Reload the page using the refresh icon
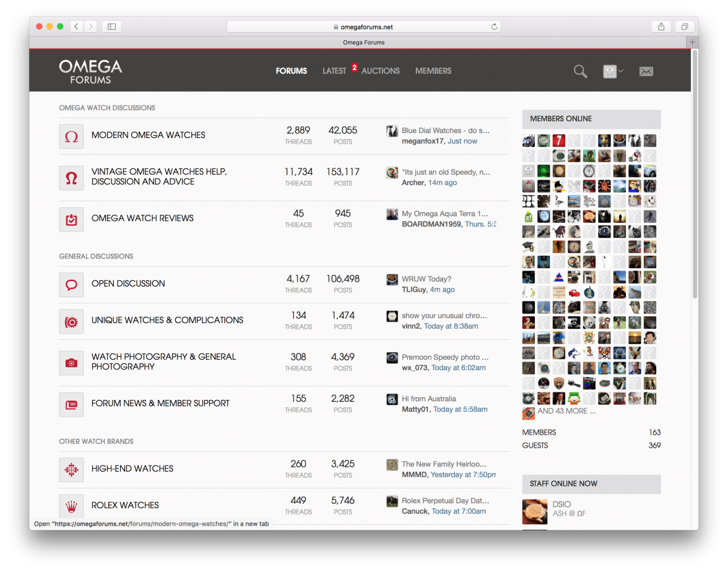 coord(494,27)
